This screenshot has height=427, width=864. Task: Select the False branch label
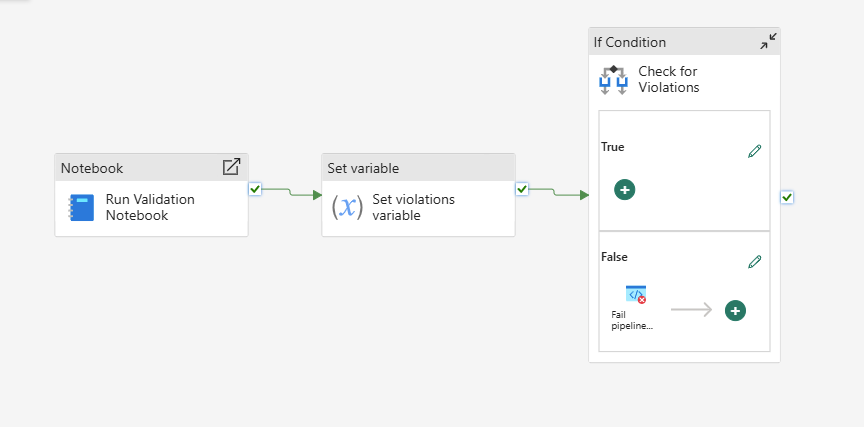point(614,257)
